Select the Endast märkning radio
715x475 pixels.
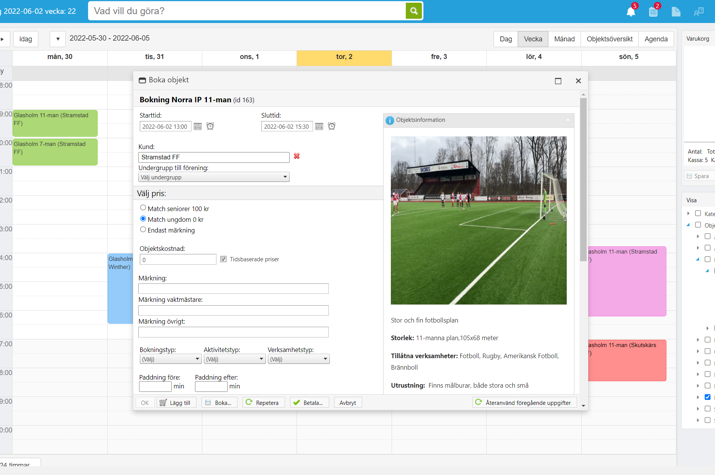pyautogui.click(x=143, y=230)
